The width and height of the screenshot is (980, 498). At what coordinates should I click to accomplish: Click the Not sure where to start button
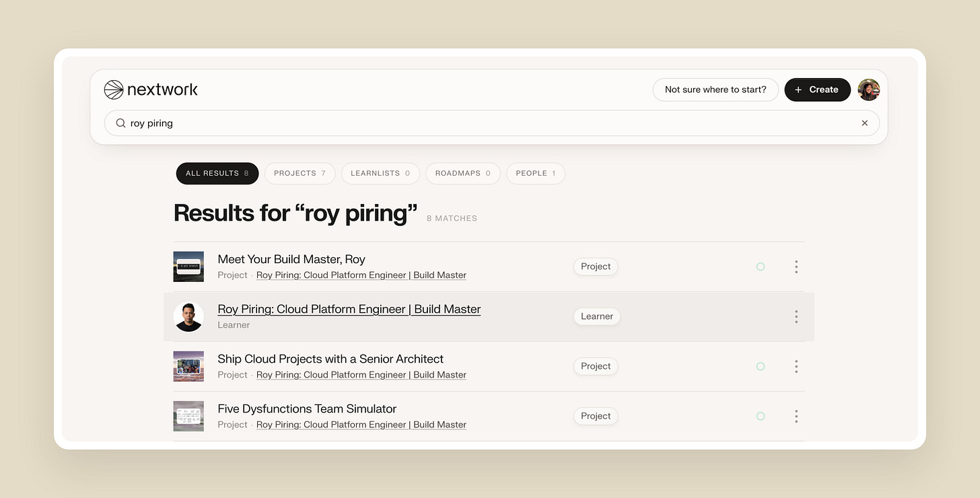click(715, 90)
